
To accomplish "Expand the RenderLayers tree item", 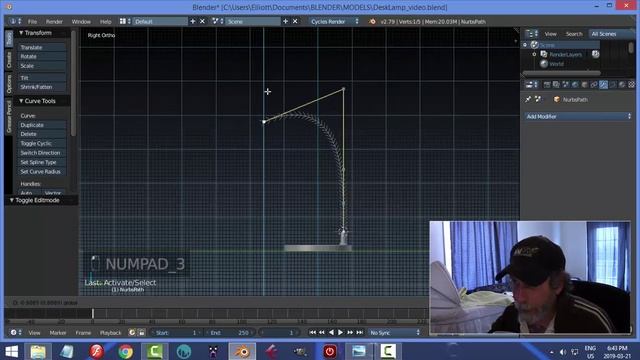I will point(534,54).
